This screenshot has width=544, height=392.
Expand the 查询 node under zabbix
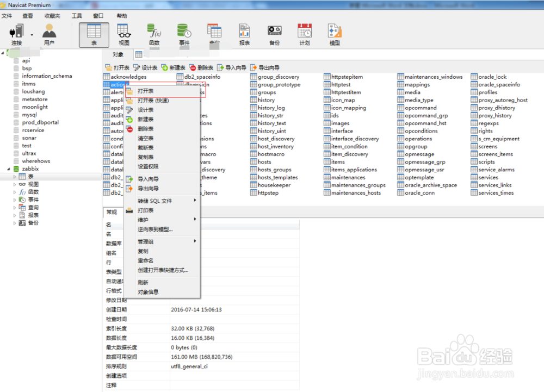(x=15, y=208)
